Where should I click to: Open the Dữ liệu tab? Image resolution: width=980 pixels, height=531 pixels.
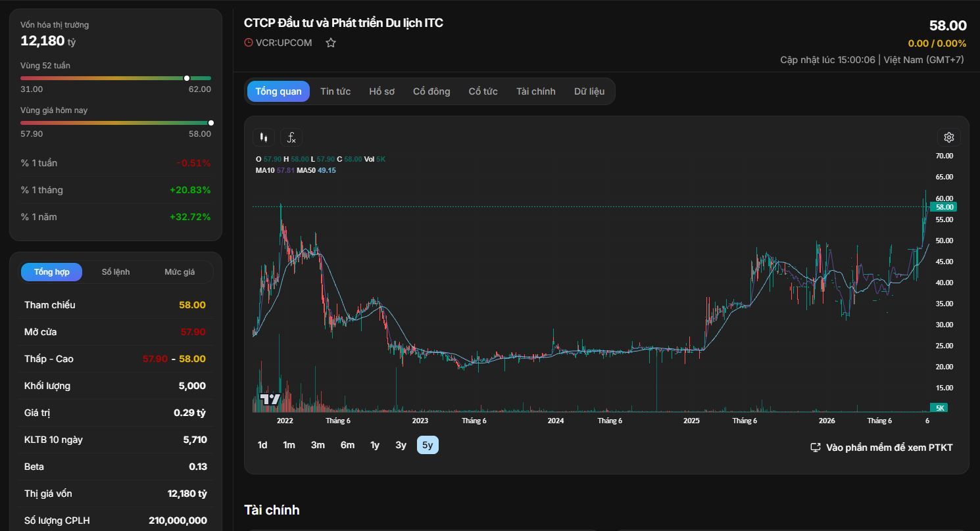(589, 91)
